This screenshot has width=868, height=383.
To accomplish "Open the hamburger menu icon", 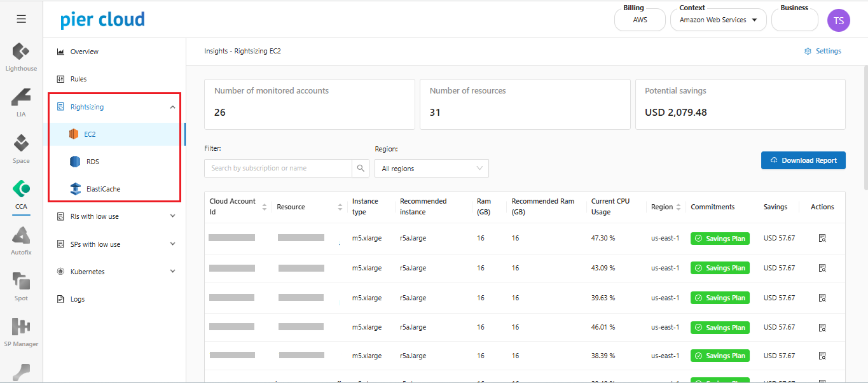I will (21, 19).
